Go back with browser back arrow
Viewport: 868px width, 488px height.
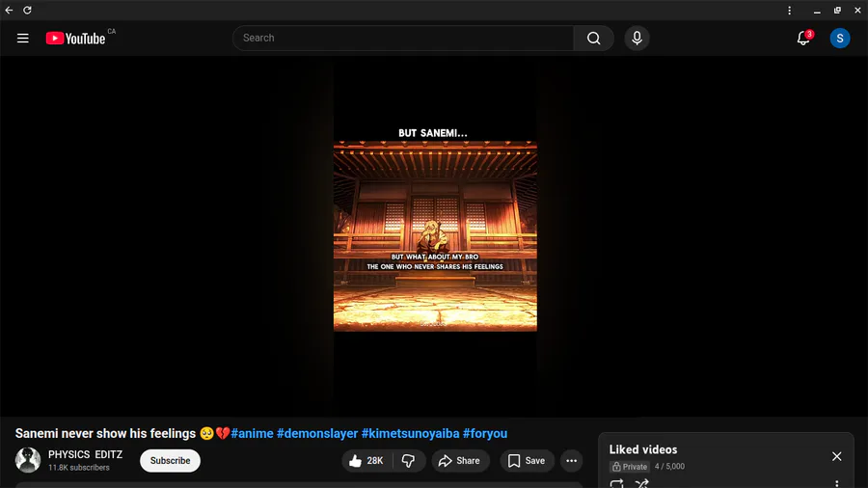coord(9,10)
